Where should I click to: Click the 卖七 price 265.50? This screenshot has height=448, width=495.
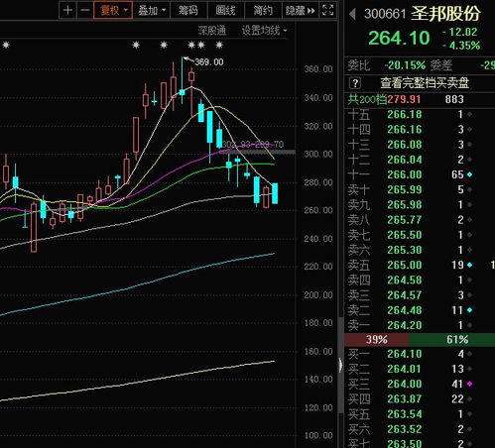[x=405, y=235]
